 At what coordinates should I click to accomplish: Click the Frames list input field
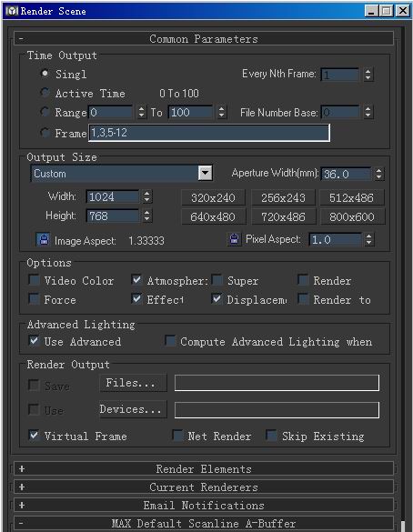[209, 133]
